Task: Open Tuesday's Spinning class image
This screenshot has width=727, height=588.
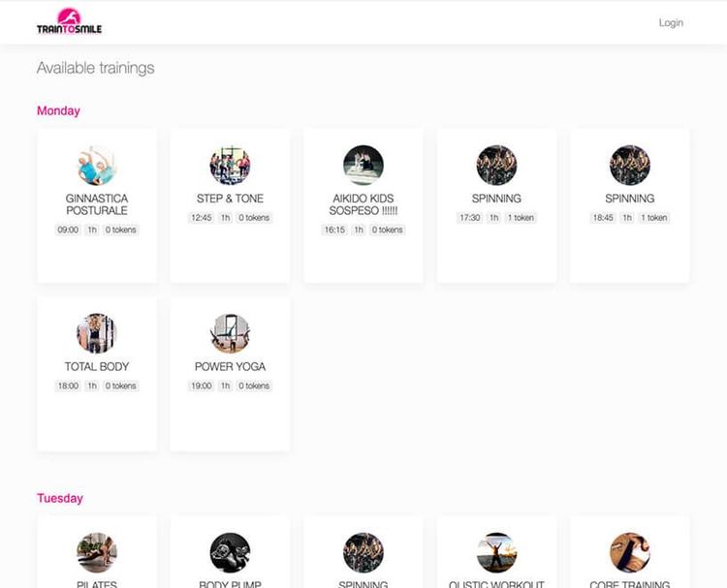Action: 363,553
